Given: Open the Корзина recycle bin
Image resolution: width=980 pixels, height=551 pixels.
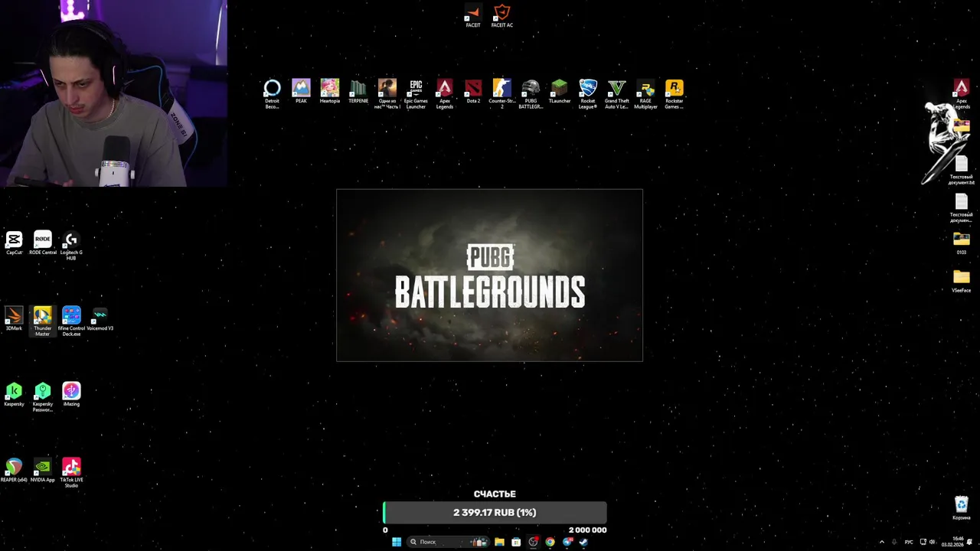Looking at the screenshot, I should (962, 508).
